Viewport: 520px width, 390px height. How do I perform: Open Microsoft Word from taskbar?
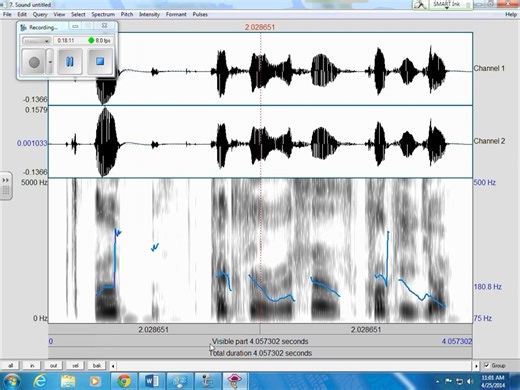[x=152, y=381]
